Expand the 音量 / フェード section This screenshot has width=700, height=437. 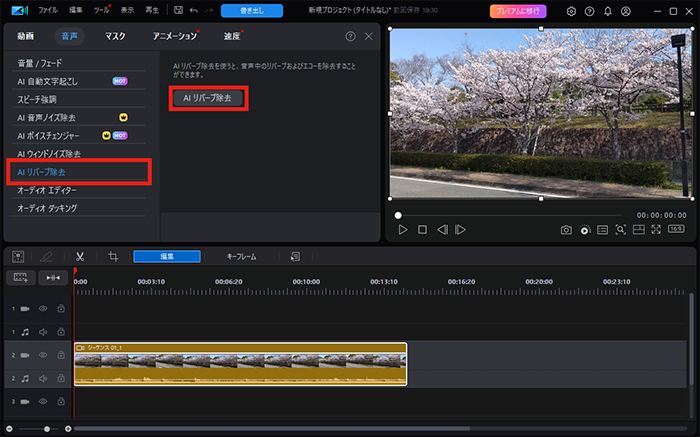(x=38, y=63)
